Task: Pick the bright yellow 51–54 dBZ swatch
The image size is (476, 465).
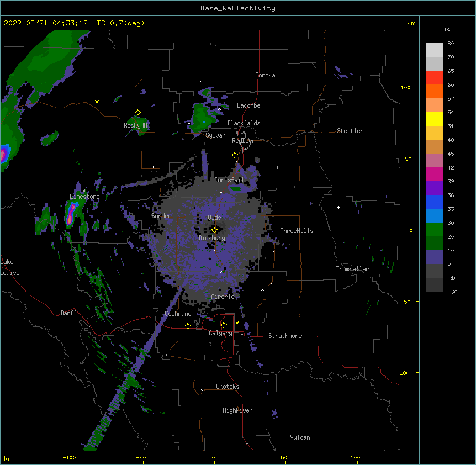Action: (x=434, y=119)
